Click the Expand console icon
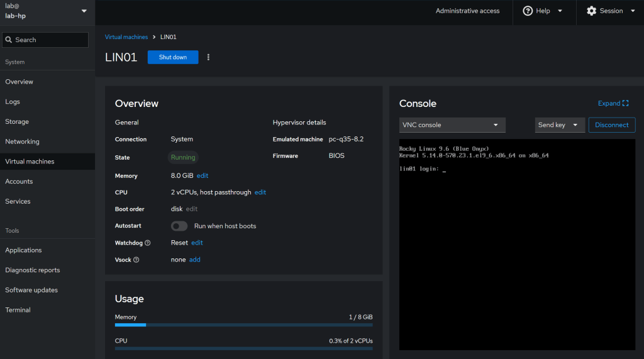Viewport: 644px width, 359px height. (625, 103)
